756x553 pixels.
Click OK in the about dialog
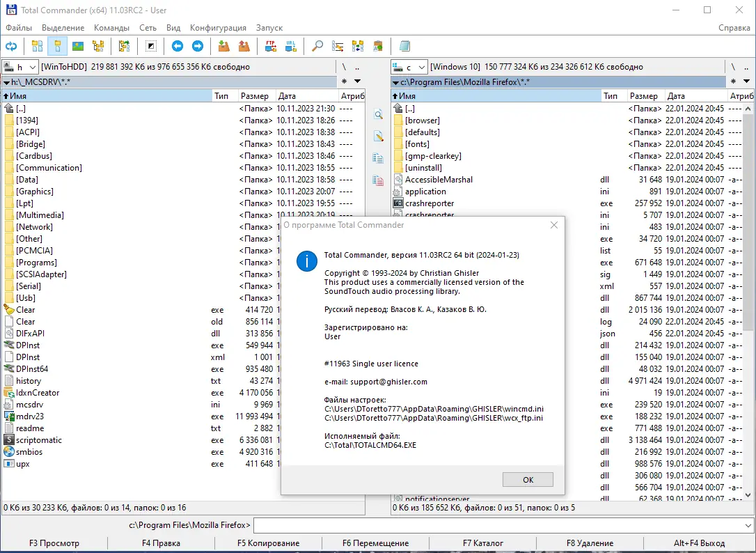pos(528,480)
